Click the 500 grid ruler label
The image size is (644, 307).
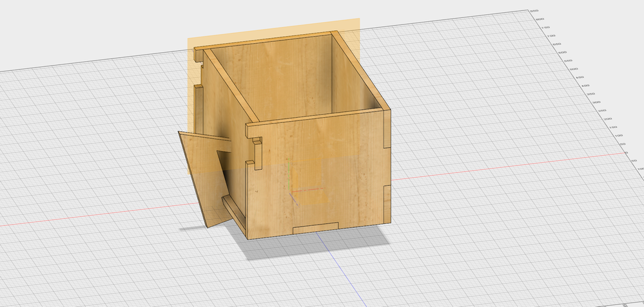(573, 70)
